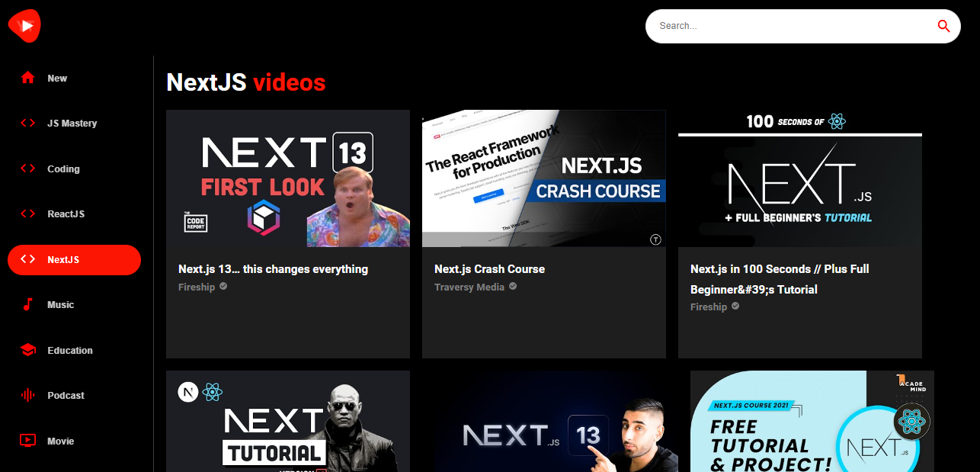The width and height of the screenshot is (980, 472).
Task: Open the Traversy Media channel link
Action: click(x=469, y=287)
